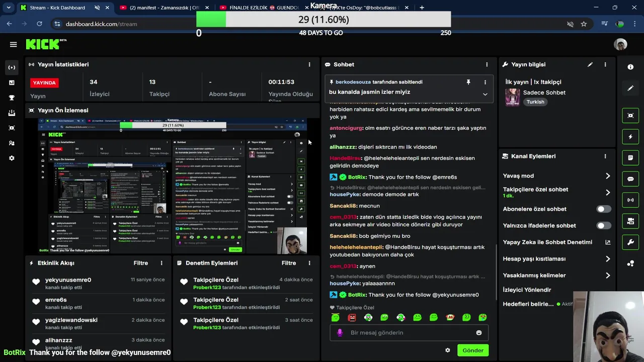Edit stream info with pencil in Yayın bilgisi
This screenshot has width=644, height=362.
(590, 64)
